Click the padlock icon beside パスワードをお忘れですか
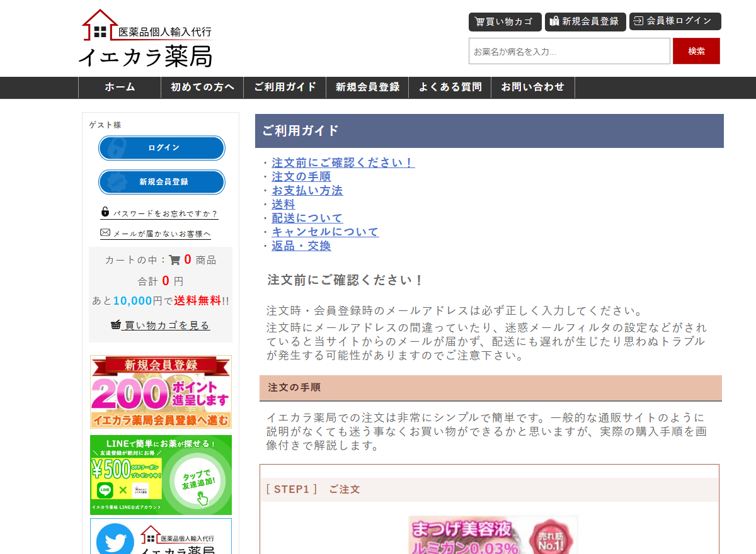Viewport: 756px width, 554px height. point(105,212)
